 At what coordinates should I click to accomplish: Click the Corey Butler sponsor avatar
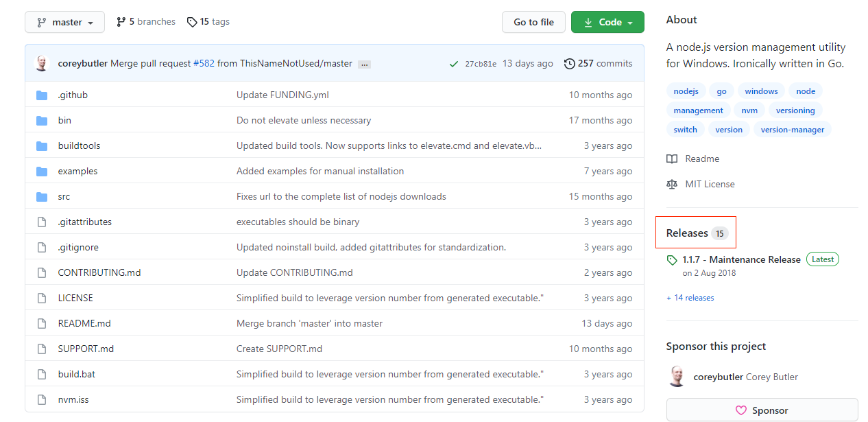click(x=676, y=377)
